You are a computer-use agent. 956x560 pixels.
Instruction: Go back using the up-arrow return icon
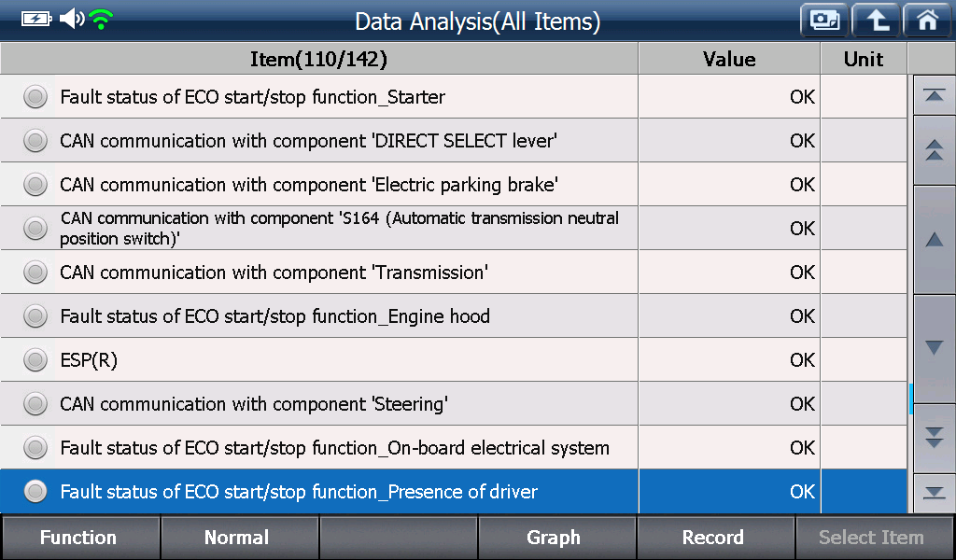[876, 21]
